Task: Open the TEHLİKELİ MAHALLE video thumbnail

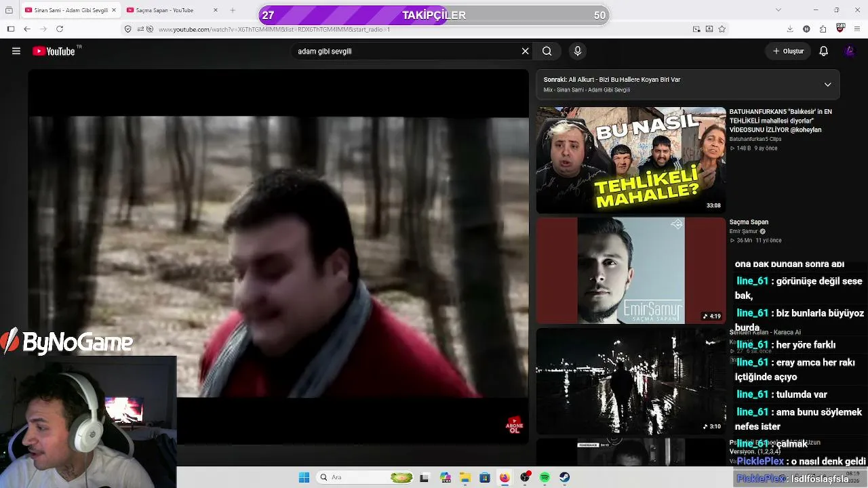Action: point(631,160)
